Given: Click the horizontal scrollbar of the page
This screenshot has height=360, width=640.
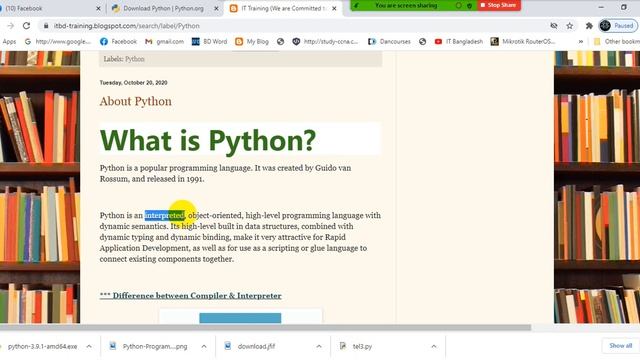Looking at the screenshot, I should (265, 327).
